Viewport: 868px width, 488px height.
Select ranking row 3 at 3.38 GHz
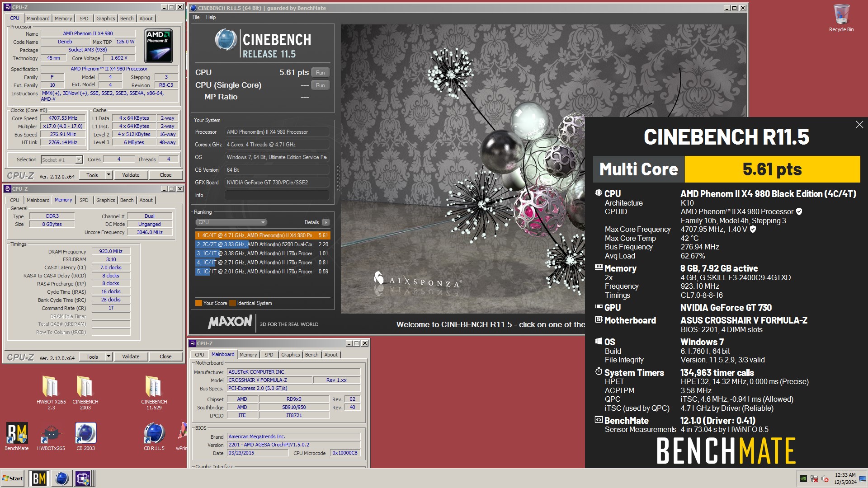pyautogui.click(x=263, y=253)
